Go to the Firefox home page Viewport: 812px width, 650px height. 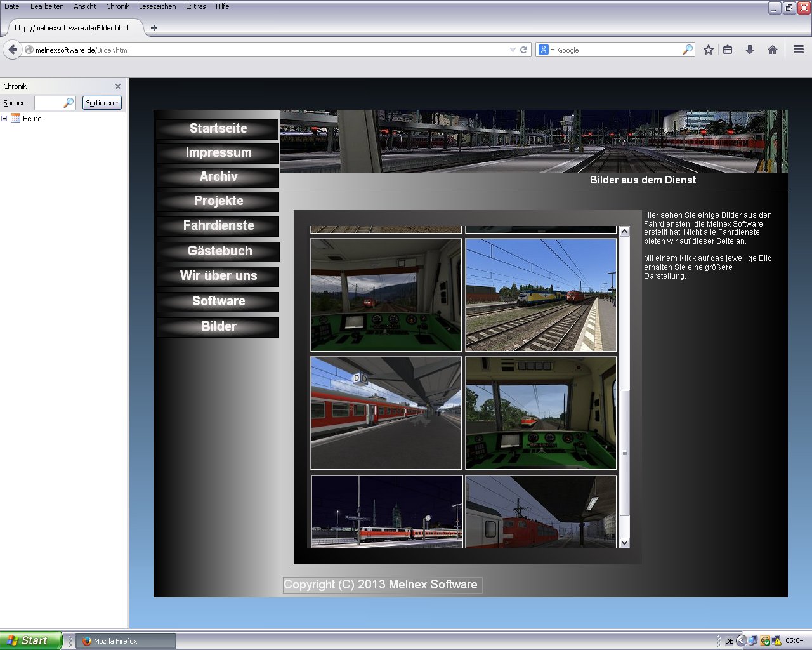pos(773,50)
